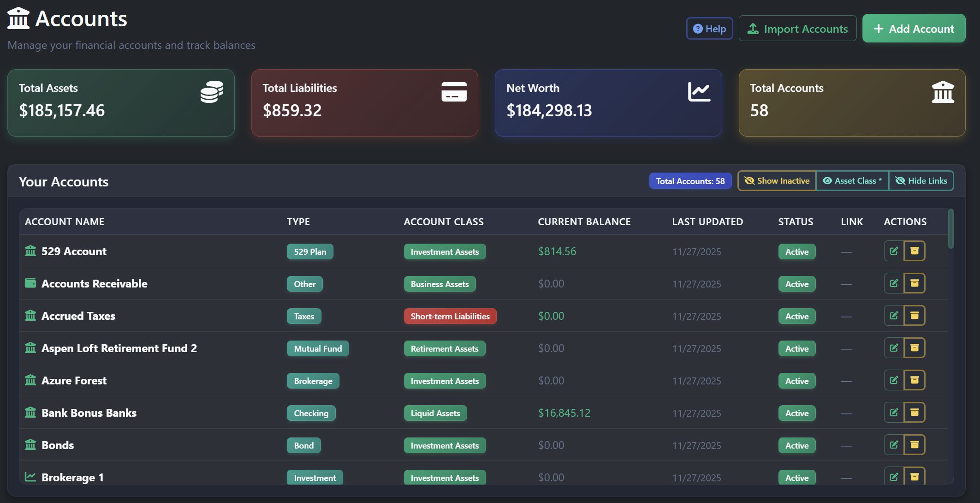This screenshot has width=980, height=503.
Task: Edit the Bank Bonus Banks account
Action: coord(894,413)
